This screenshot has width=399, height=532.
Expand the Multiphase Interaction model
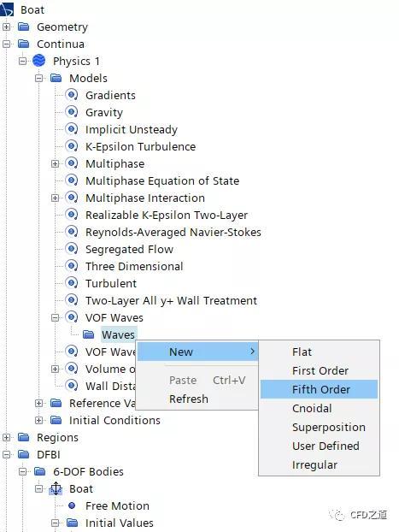(55, 198)
